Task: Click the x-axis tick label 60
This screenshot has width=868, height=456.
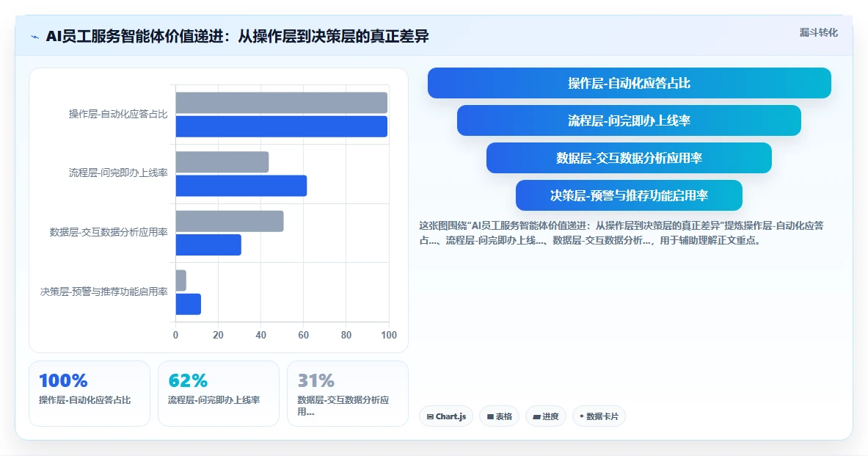Action: [x=303, y=335]
